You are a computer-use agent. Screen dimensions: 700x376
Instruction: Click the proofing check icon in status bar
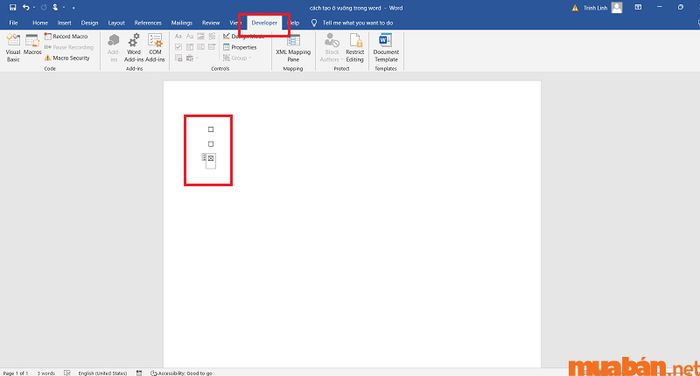67,373
